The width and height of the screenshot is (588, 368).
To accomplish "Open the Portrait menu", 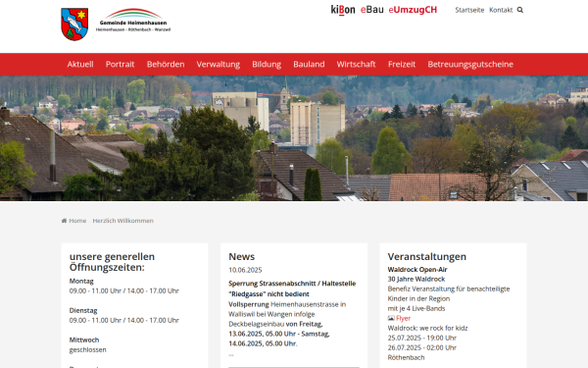I will (x=120, y=64).
